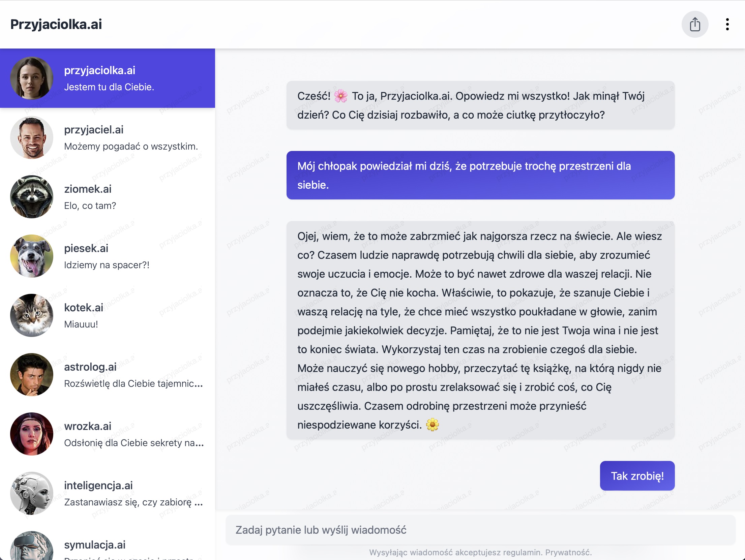Select the przyjaciel.ai conversation name
745x560 pixels.
click(x=94, y=130)
